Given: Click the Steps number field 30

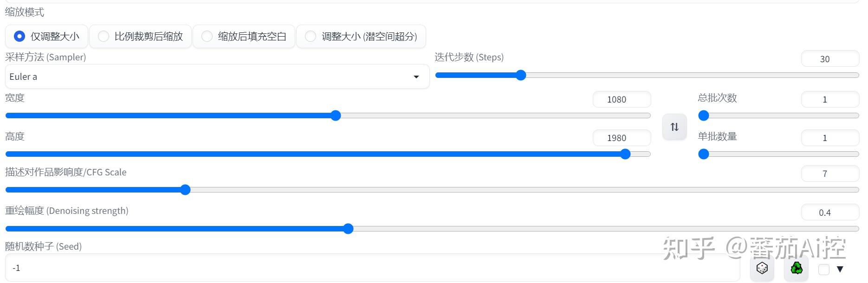Looking at the screenshot, I should click(830, 59).
